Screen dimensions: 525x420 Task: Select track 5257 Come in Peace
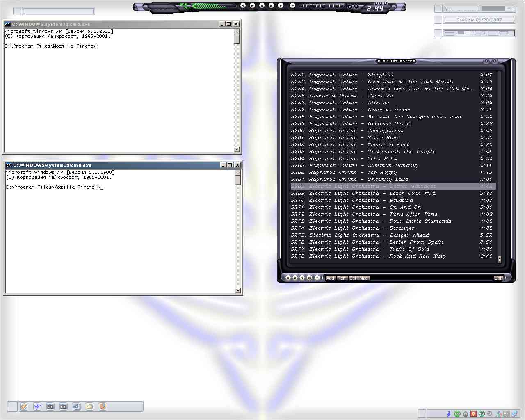tap(392, 110)
